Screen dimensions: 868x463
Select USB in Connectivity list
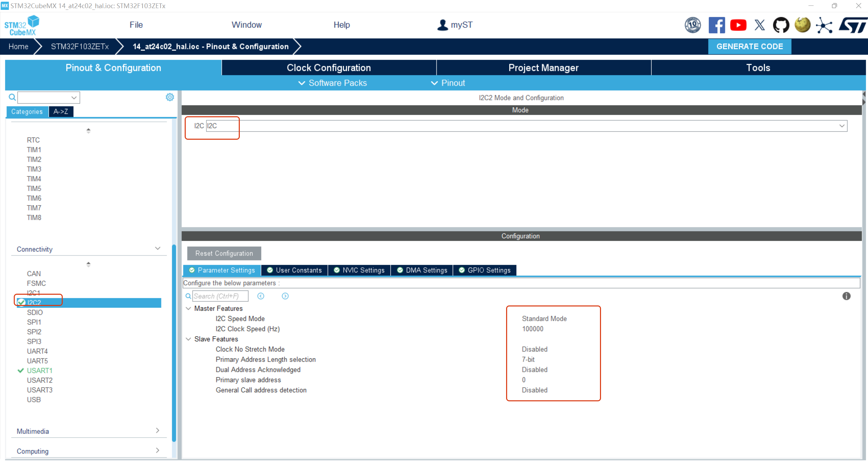click(x=34, y=400)
